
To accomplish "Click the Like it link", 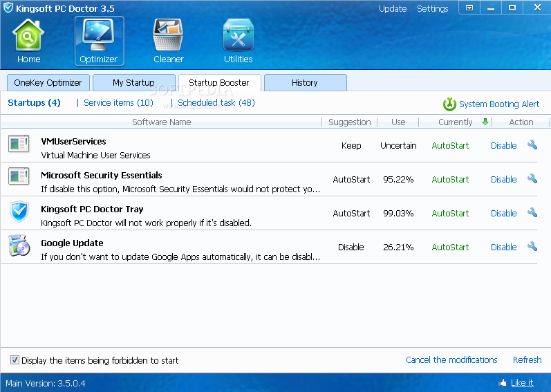I will 522,383.
